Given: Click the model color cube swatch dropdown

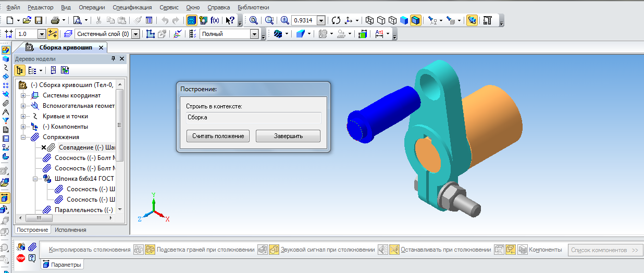Looking at the screenshot, I should point(302,34).
